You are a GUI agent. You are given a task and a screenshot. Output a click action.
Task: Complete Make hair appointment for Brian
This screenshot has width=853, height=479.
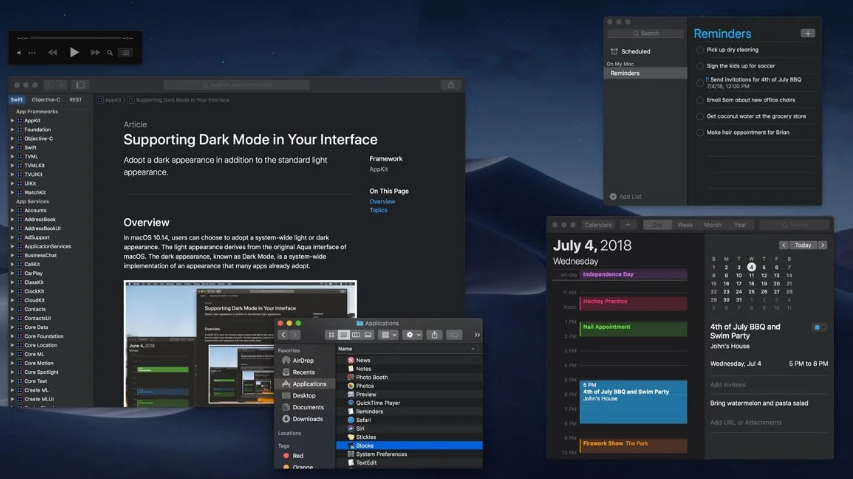700,133
